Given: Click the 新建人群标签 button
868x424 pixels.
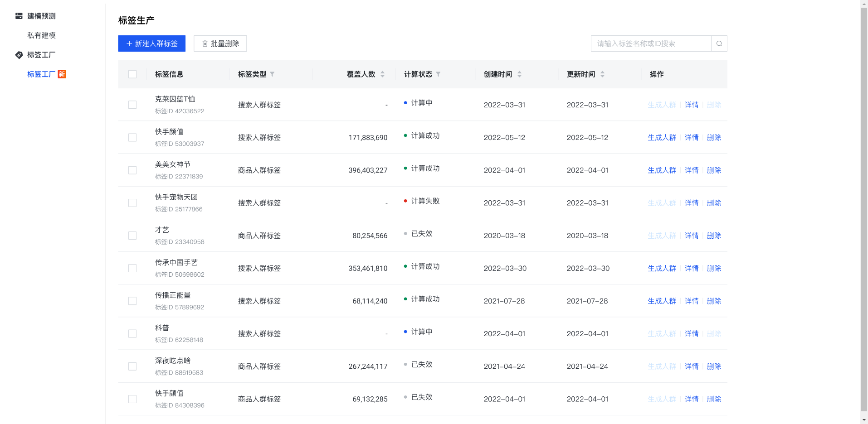Looking at the screenshot, I should [152, 43].
